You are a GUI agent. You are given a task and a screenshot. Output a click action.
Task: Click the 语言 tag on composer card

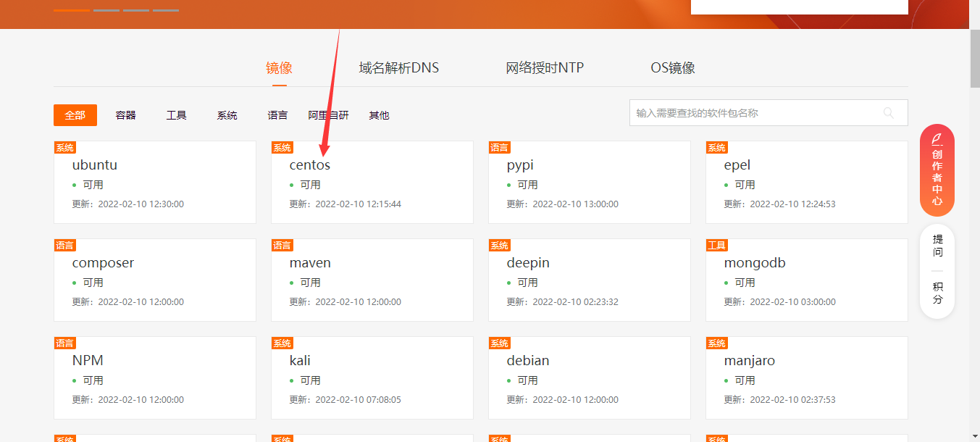click(64, 245)
